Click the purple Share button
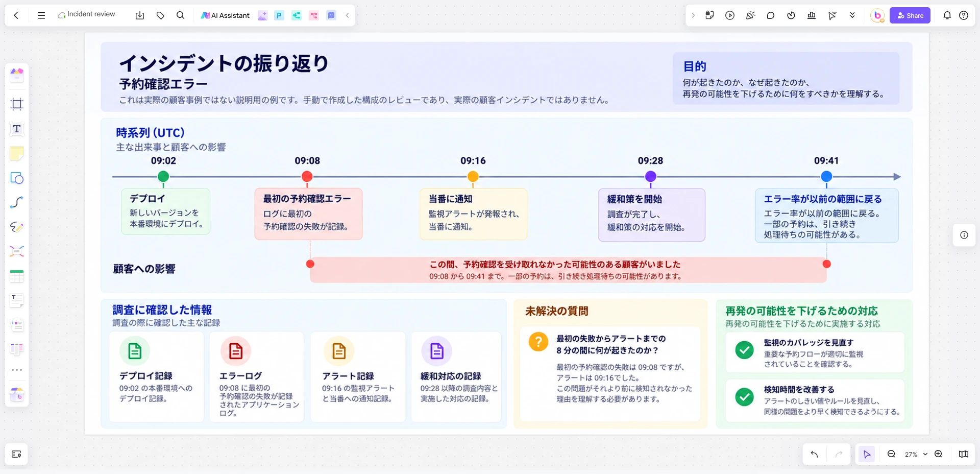Screen dimensions: 980x474 click(x=910, y=15)
